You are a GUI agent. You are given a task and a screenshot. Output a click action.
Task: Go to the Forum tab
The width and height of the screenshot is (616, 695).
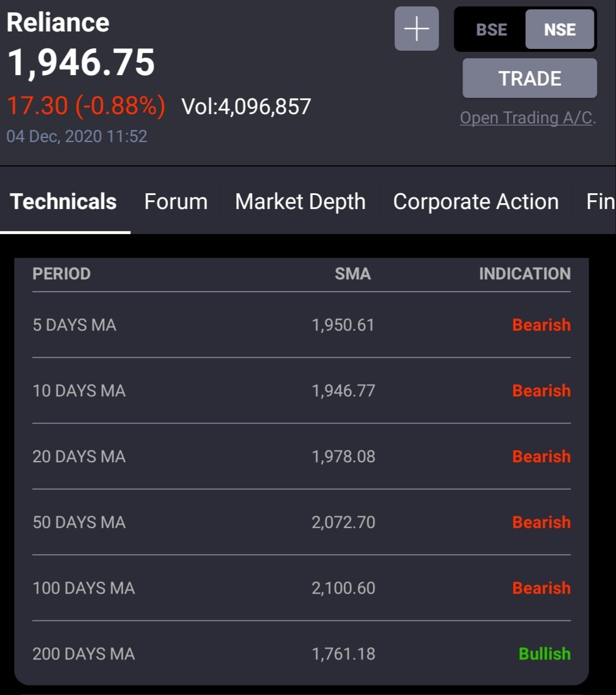click(x=176, y=201)
